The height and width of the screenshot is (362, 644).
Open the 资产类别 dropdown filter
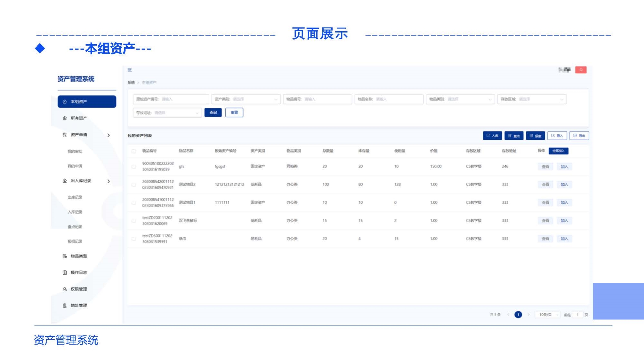(246, 99)
